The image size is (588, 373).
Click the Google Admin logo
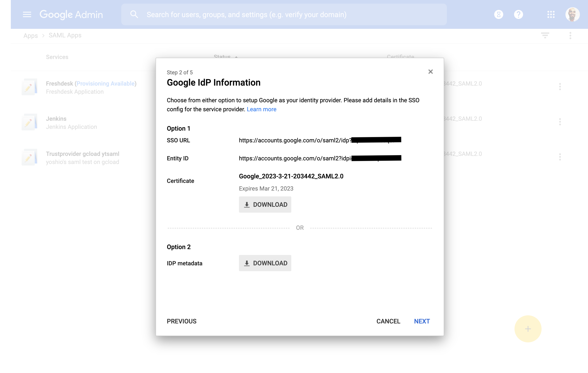[x=71, y=14]
